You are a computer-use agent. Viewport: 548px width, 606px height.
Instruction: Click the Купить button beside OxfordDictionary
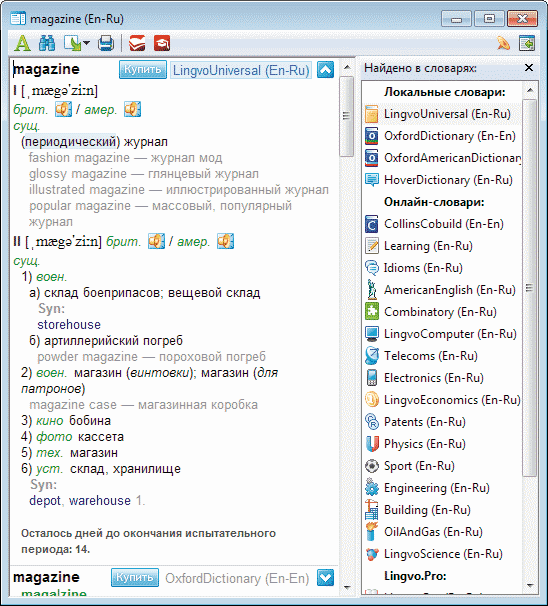click(x=134, y=577)
